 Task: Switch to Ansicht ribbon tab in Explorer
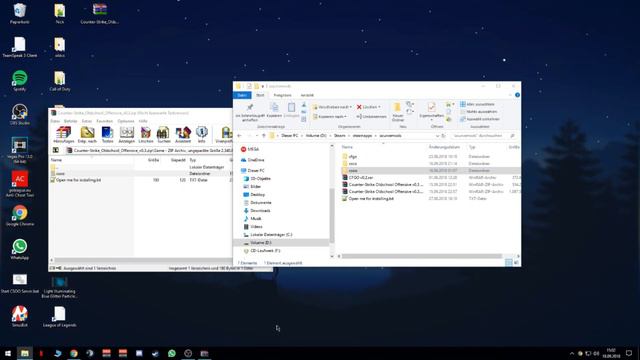pos(307,95)
